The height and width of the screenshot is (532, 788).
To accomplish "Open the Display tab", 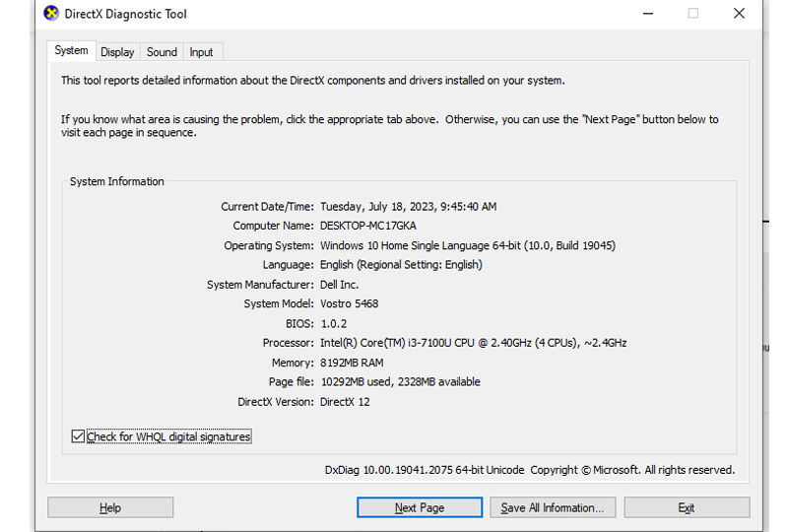I will coord(117,52).
